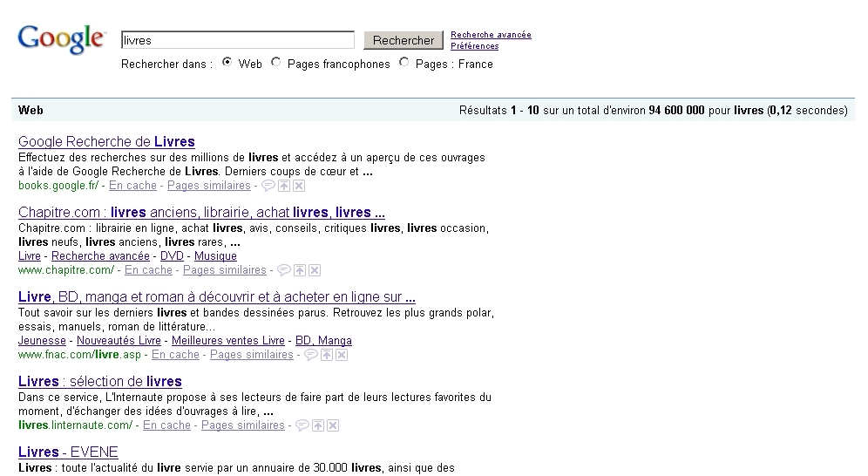
Task: Open Pages similaires for fnac.com result
Action: (251, 355)
